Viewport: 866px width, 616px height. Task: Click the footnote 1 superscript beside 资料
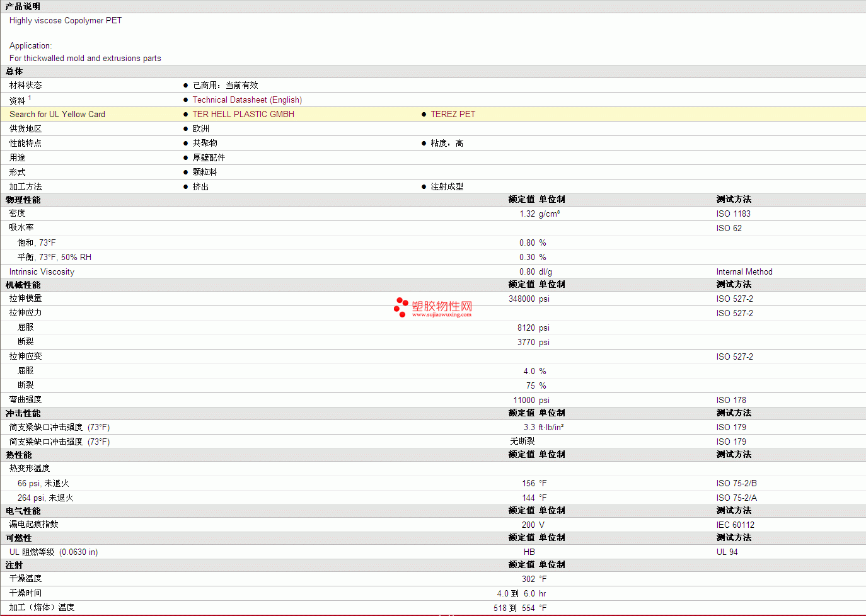coord(30,98)
